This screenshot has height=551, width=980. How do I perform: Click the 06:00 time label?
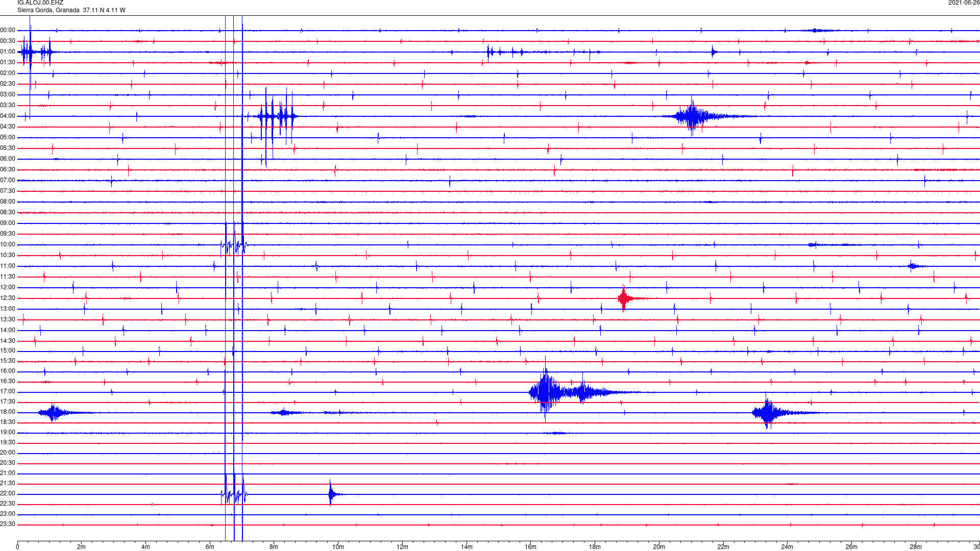(x=8, y=159)
